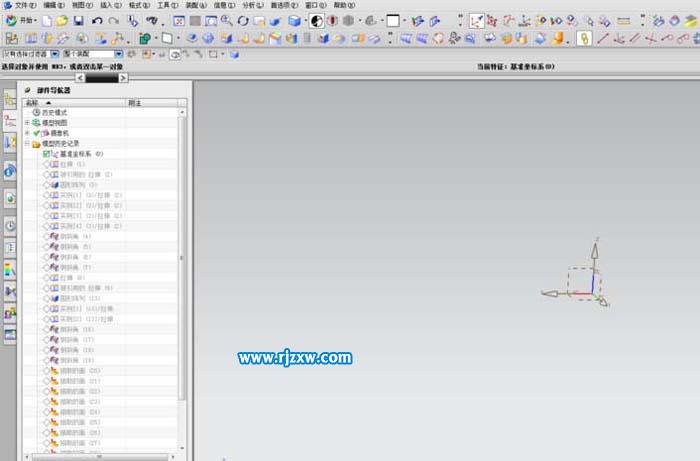Click the orange edge blend icon
The image size is (700, 461).
tap(558, 39)
